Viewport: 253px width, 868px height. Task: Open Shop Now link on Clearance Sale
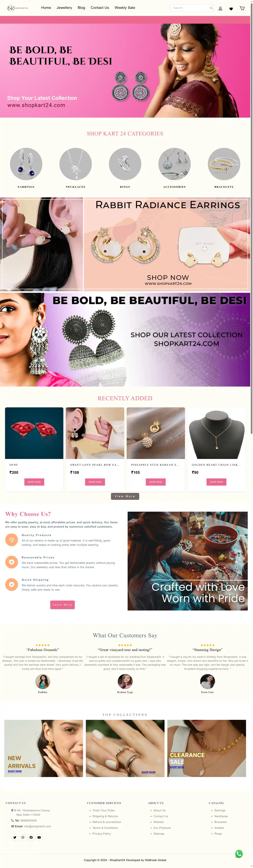(x=177, y=767)
